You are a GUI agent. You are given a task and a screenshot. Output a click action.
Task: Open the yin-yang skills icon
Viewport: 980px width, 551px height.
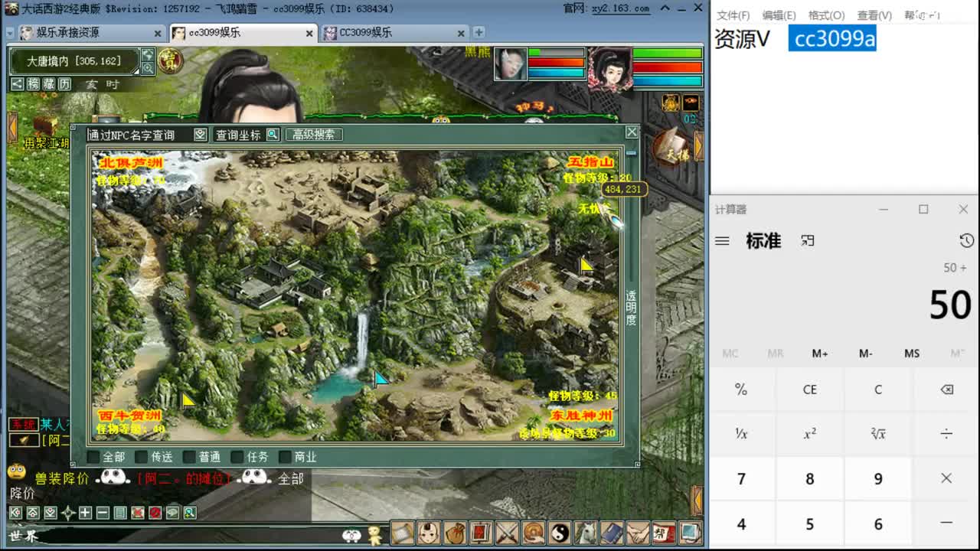coord(559,533)
